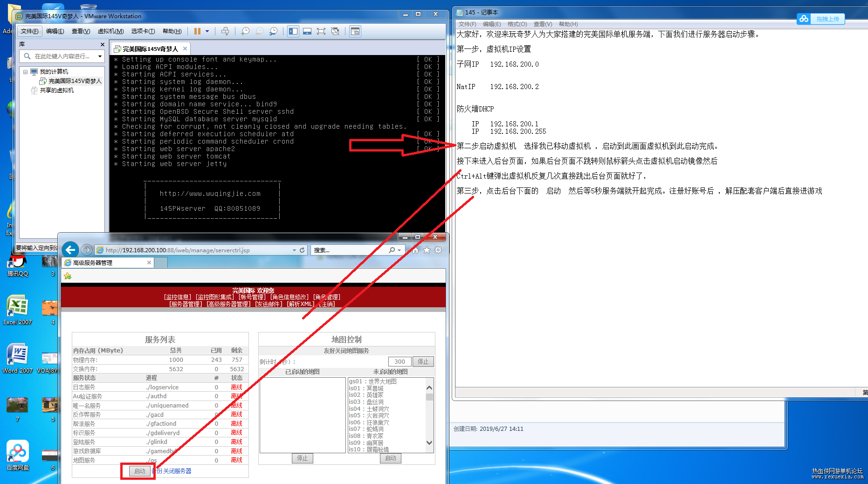This screenshot has width=868, height=484.
Task: Click 停止 button beside the countdown field
Action: 423,361
